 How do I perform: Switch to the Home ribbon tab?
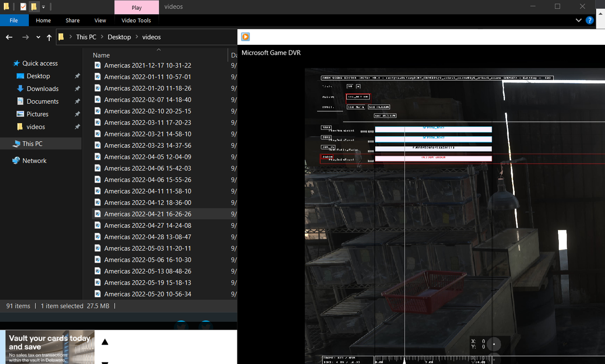click(x=43, y=20)
